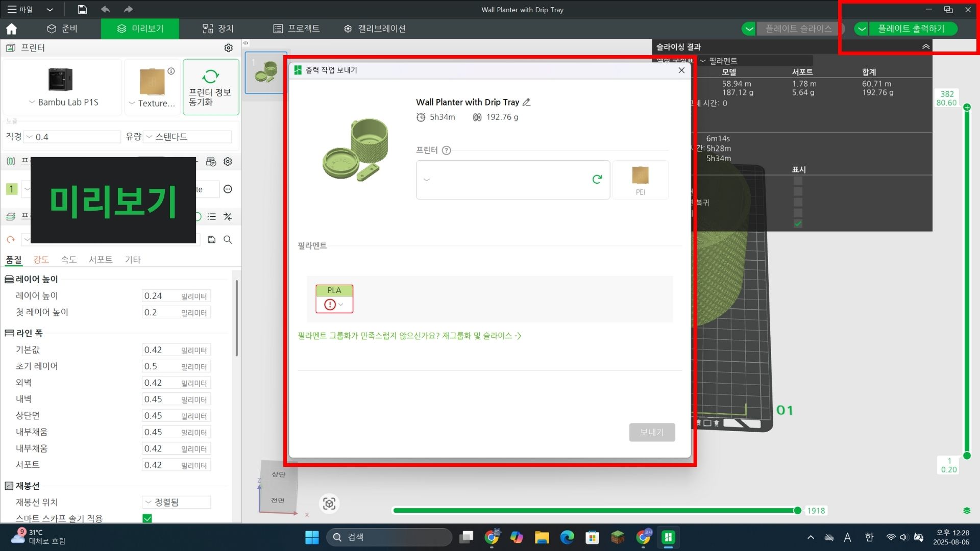This screenshot has height=551, width=980.
Task: Check the topmost box under 표시 column
Action: 798,181
